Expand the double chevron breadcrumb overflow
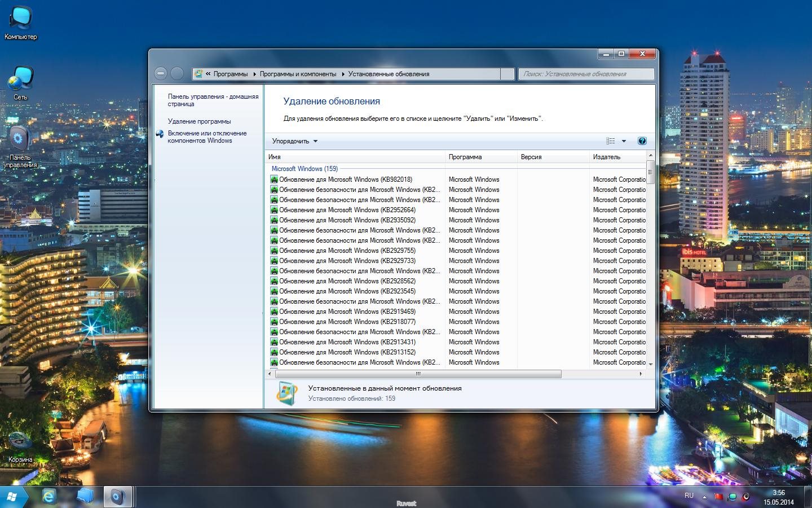812x508 pixels. coord(208,74)
